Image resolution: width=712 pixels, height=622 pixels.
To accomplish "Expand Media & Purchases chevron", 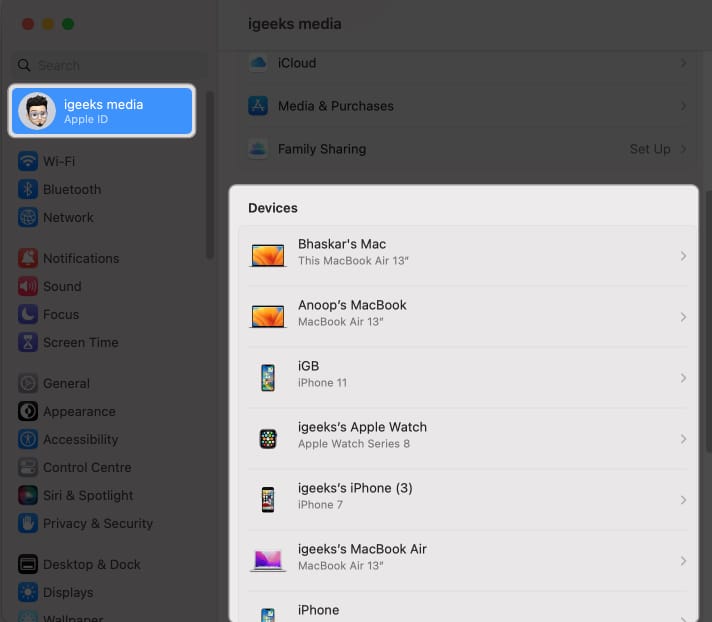I will [x=683, y=106].
